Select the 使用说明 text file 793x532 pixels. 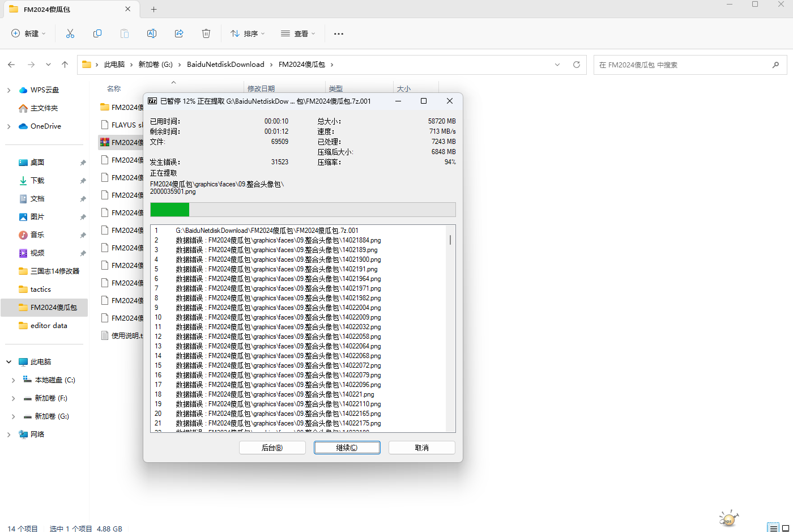point(121,335)
